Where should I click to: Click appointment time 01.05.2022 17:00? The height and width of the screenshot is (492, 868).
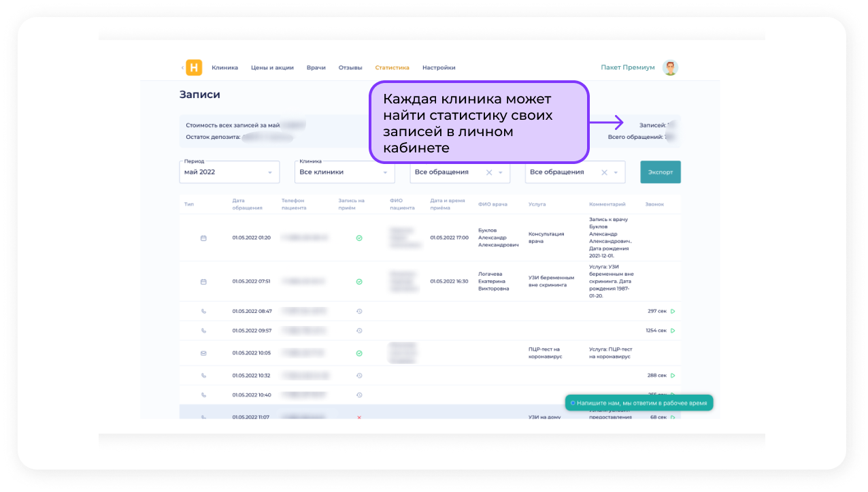pyautogui.click(x=450, y=237)
